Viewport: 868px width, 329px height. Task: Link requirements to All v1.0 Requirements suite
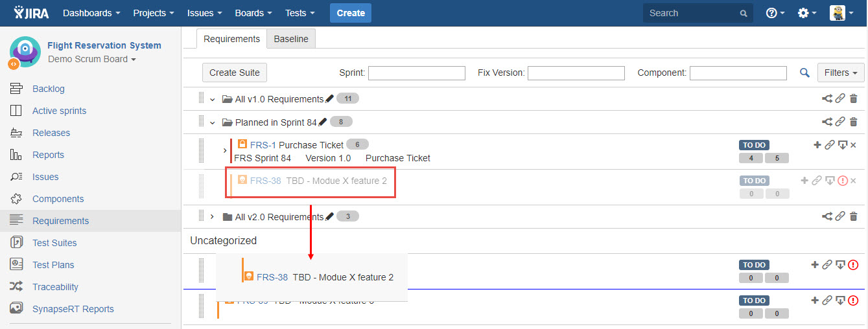click(840, 99)
